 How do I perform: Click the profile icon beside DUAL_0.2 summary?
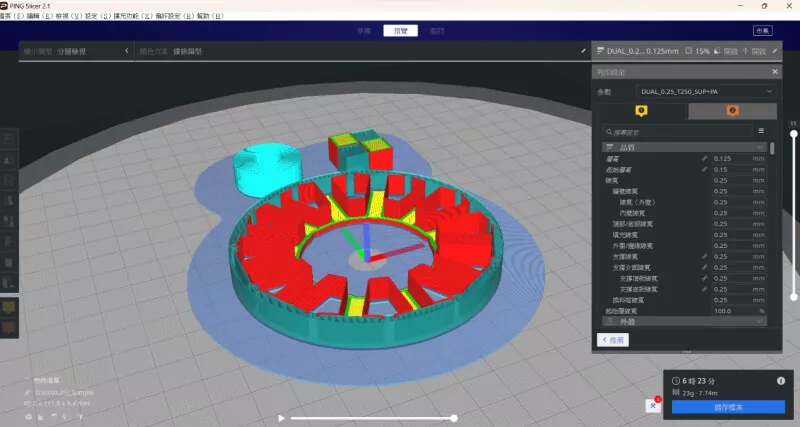pos(600,51)
